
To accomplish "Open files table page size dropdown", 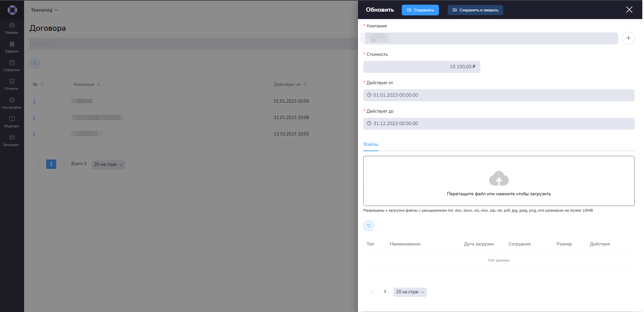I will tap(410, 292).
